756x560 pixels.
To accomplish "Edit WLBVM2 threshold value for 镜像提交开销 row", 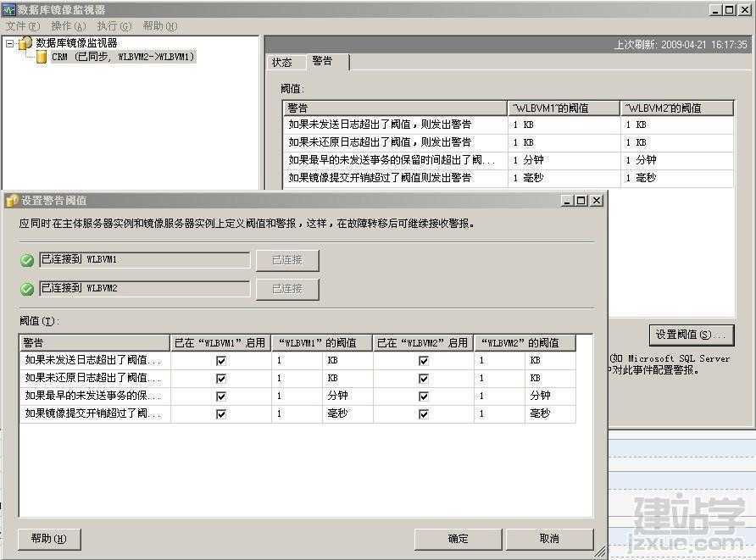I will 499,414.
